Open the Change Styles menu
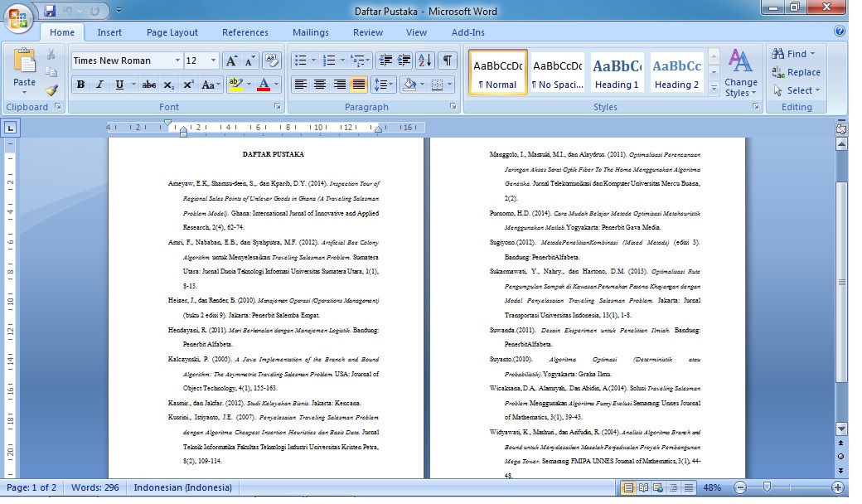The width and height of the screenshot is (862, 504). (x=740, y=75)
